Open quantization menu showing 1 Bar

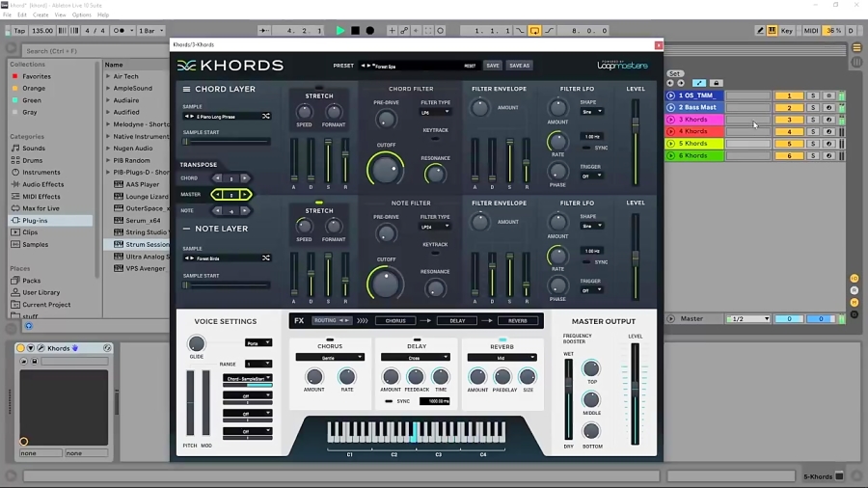[x=151, y=31]
